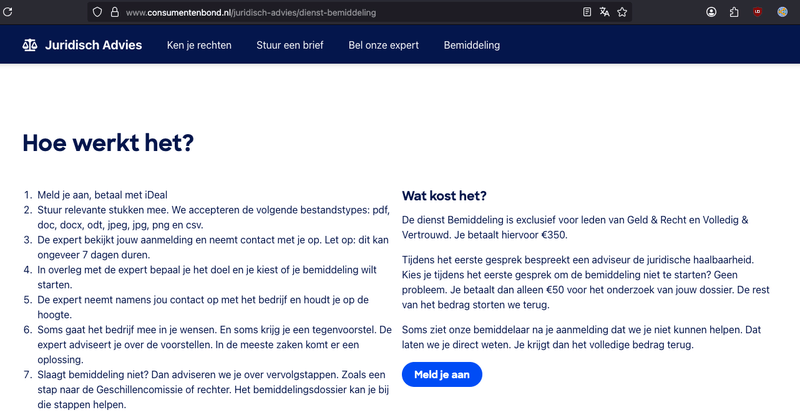
Task: Click the 'Wat kost het?' heading
Action: tap(444, 195)
